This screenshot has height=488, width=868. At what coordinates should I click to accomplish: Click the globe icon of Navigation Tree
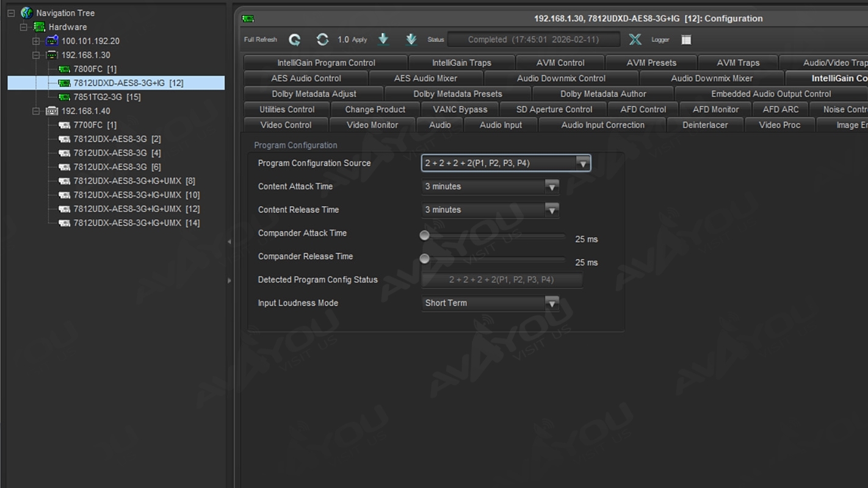pos(27,13)
